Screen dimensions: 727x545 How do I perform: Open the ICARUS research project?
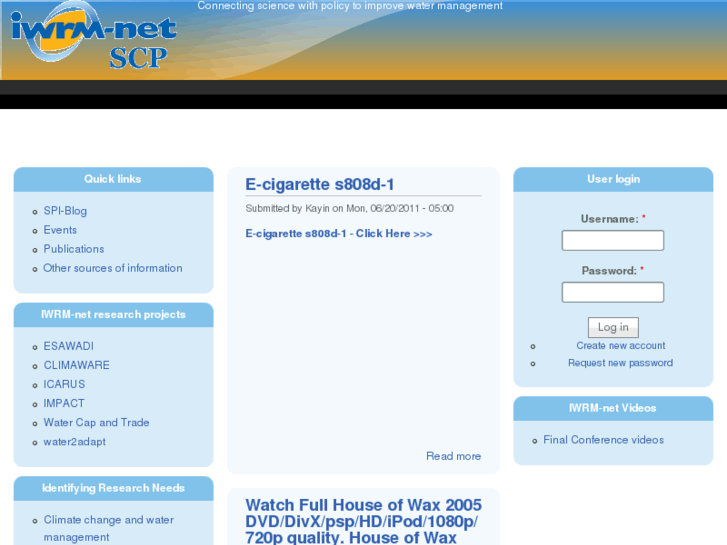click(64, 384)
